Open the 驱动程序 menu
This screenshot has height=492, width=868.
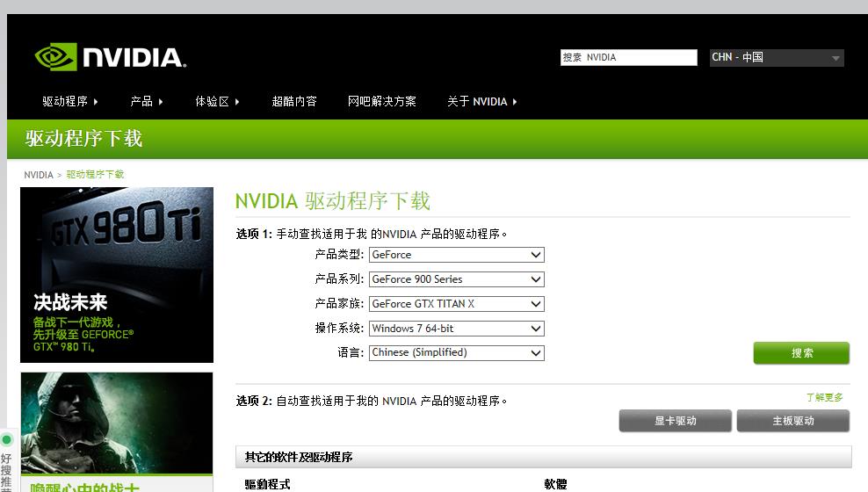coord(69,101)
